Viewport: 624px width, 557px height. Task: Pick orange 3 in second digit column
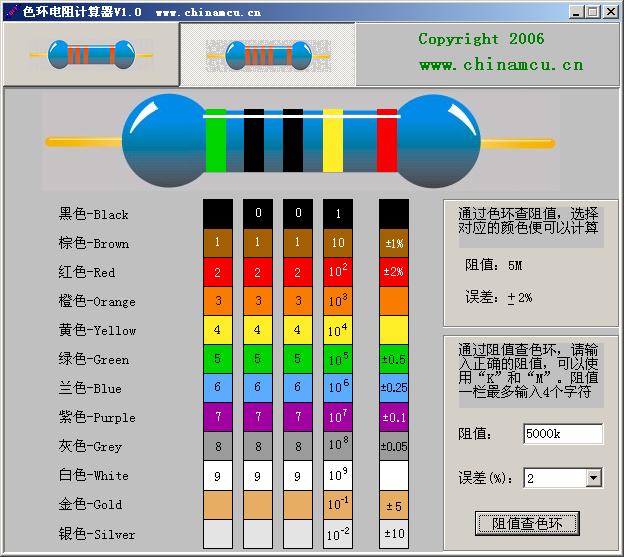(x=258, y=301)
